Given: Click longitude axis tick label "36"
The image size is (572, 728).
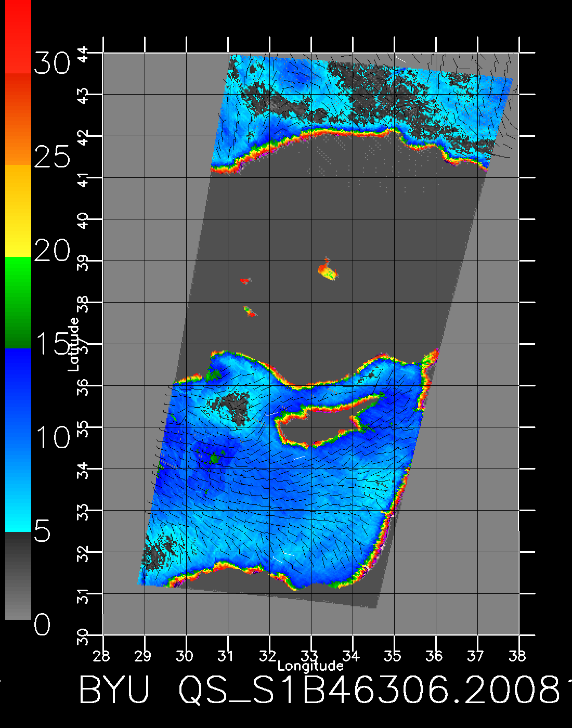Looking at the screenshot, I should point(434,655).
